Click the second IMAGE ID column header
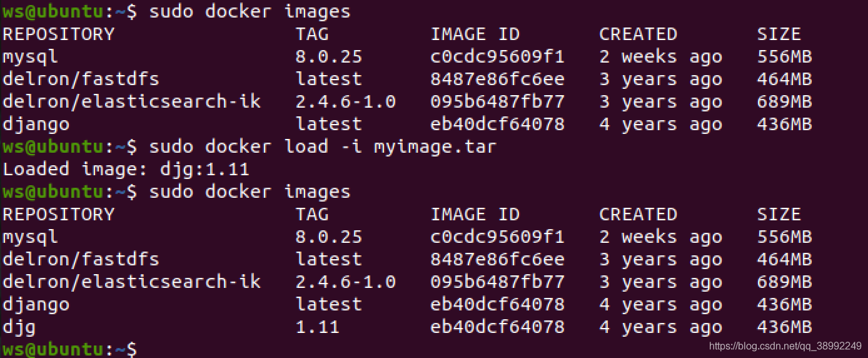Screen dimensions: 868x358 point(475,214)
